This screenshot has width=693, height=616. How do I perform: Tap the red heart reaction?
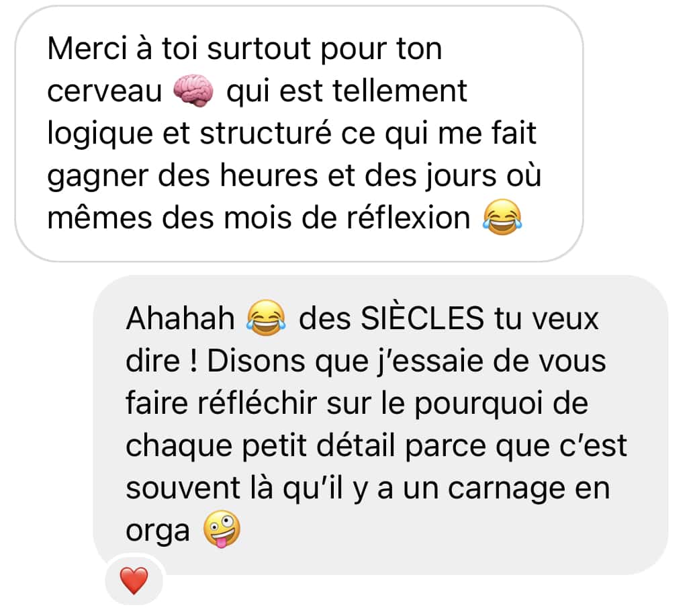point(134,580)
